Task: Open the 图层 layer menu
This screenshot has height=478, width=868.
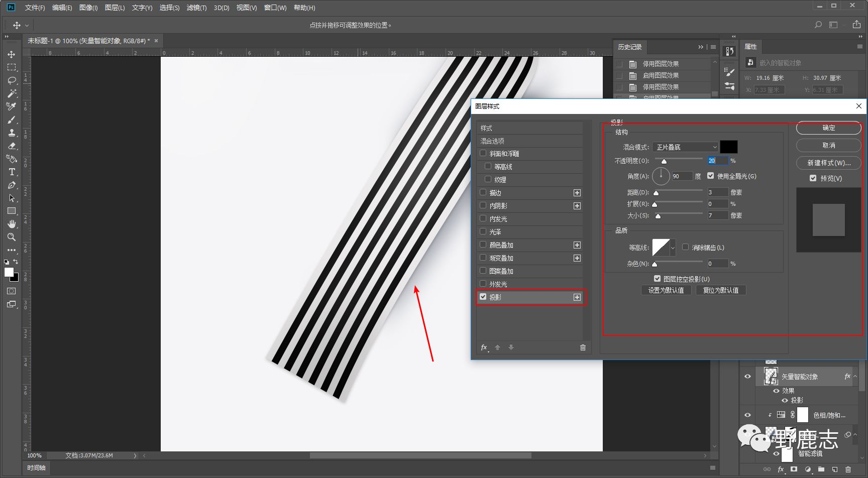Action: click(115, 8)
